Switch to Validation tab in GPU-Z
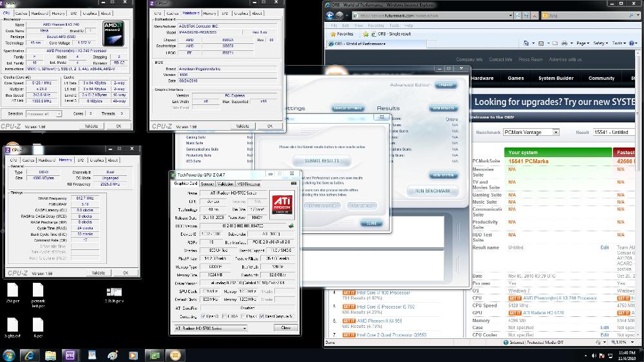 225,184
